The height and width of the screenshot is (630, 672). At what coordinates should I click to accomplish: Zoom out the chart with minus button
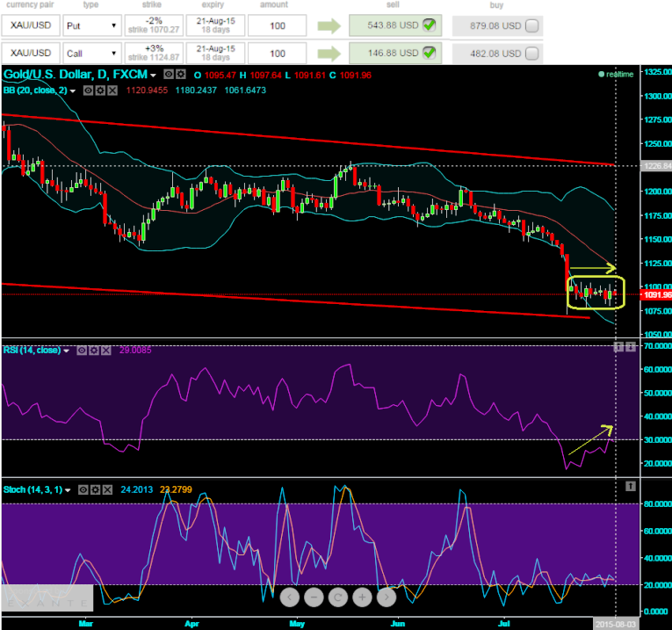click(314, 597)
